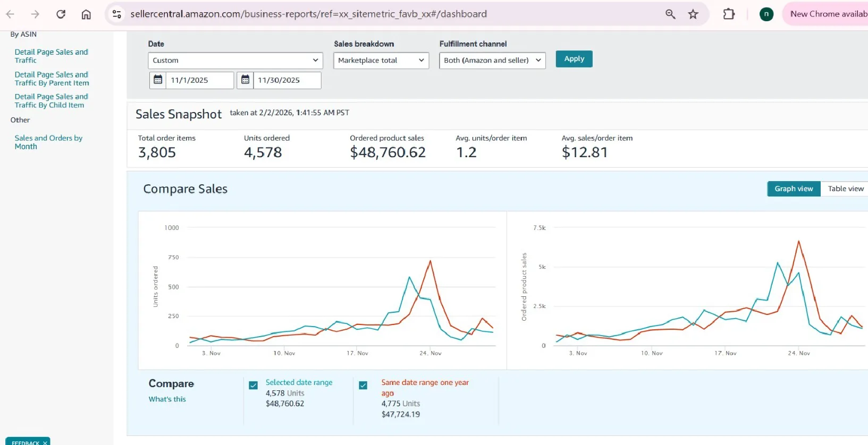Open the start date calendar icon
The image size is (868, 445).
158,80
